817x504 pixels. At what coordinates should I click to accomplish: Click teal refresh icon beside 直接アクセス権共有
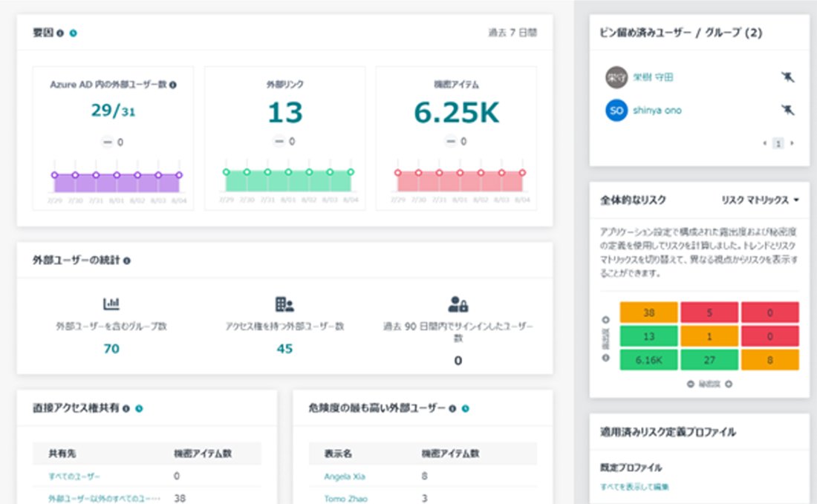tap(139, 409)
